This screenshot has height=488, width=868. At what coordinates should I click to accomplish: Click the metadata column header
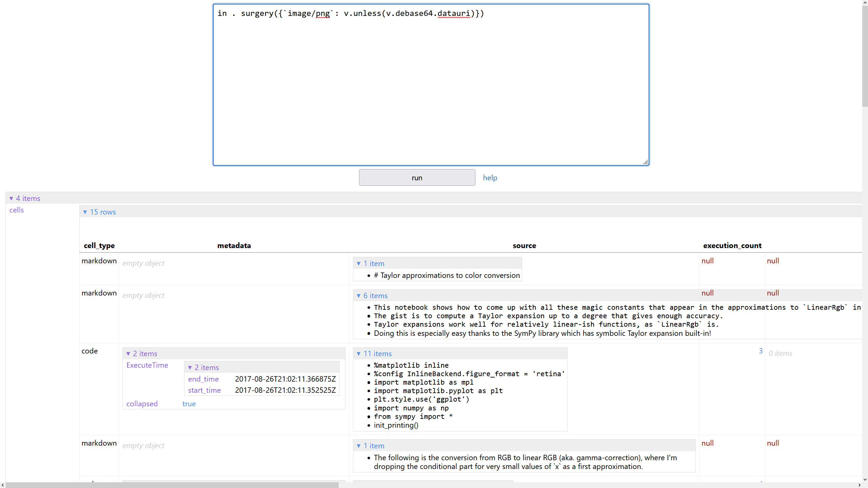pyautogui.click(x=234, y=246)
